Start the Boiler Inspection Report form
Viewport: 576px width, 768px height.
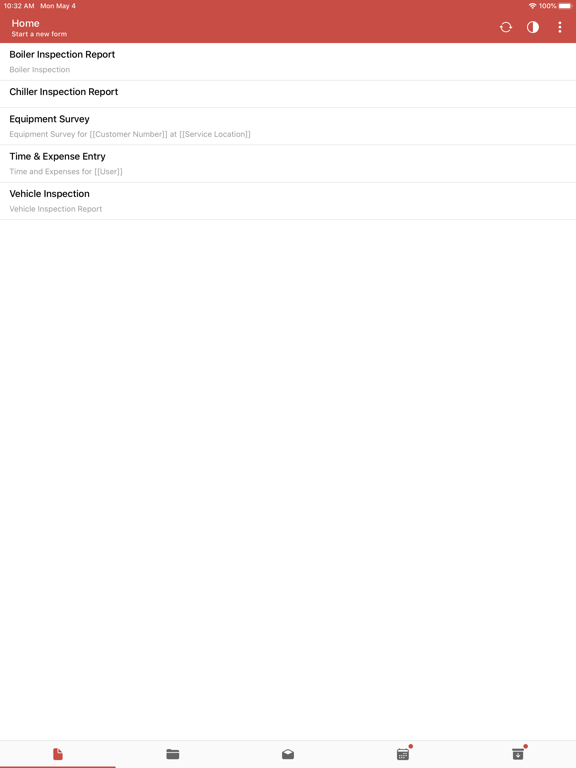pyautogui.click(x=288, y=62)
